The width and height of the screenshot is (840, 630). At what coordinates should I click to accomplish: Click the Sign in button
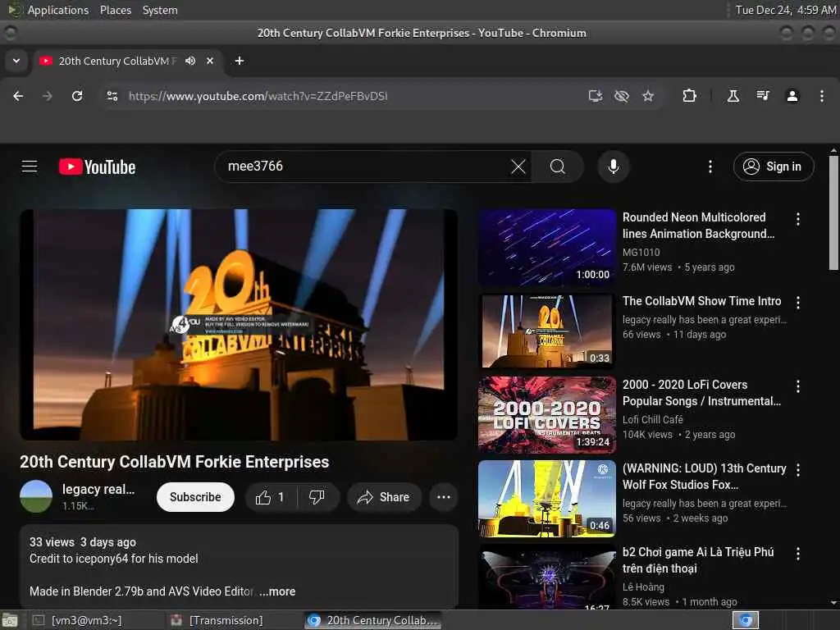(x=773, y=167)
